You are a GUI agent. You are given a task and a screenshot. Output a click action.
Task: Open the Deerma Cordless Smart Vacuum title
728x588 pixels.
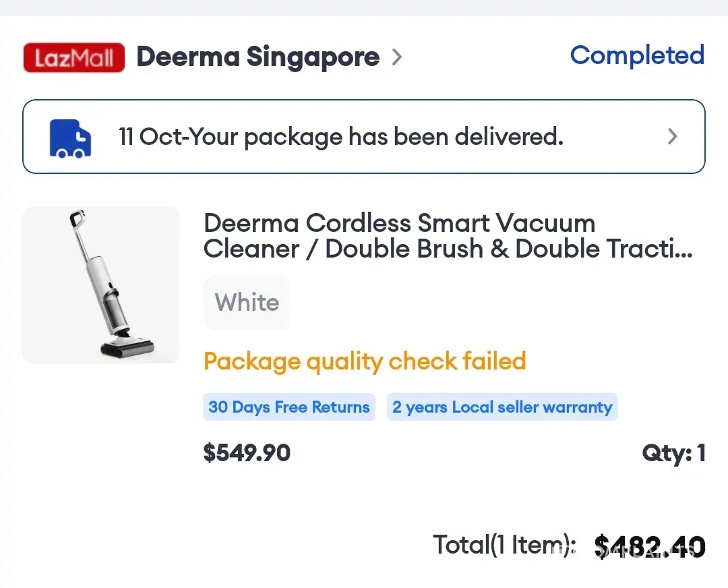coord(399,223)
